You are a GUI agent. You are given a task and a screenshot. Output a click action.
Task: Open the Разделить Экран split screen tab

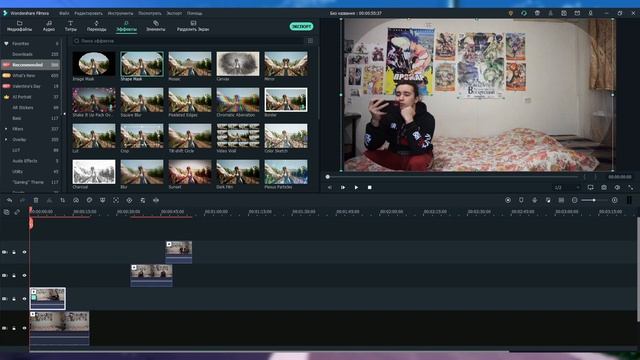point(193,26)
